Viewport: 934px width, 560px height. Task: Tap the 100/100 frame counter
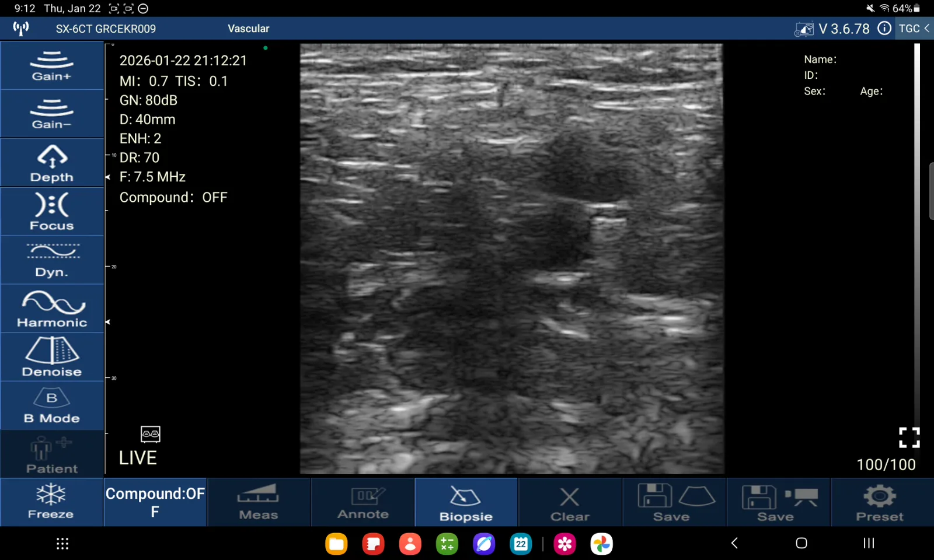(886, 464)
